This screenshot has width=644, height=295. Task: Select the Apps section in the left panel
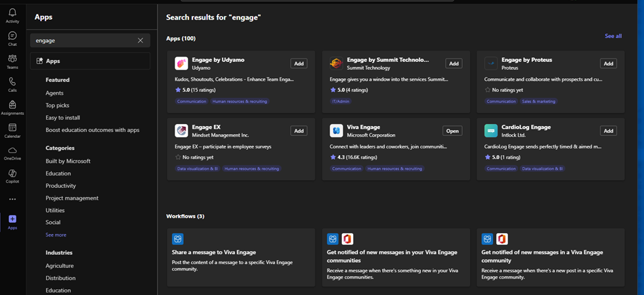pos(90,61)
